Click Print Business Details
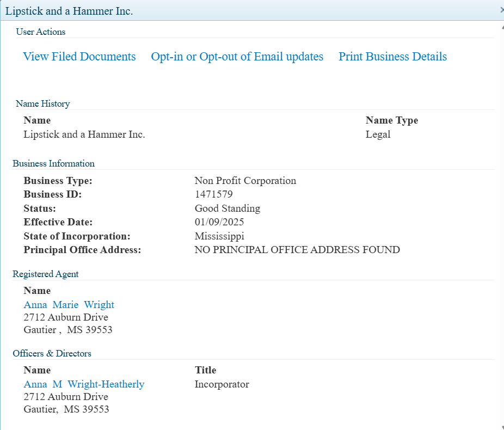This screenshot has width=504, height=430. [x=392, y=57]
